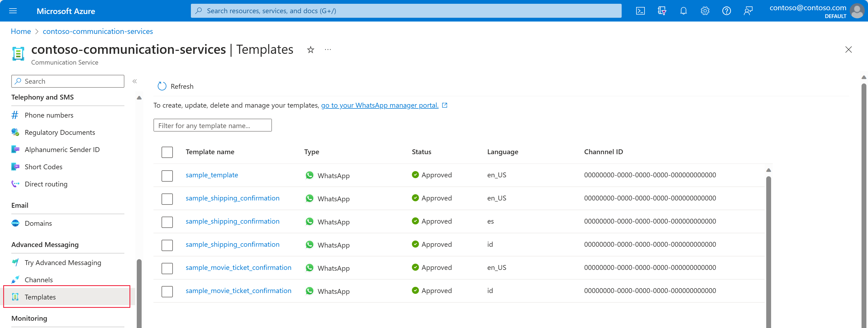The image size is (868, 328).
Task: Check the last sample_movie_ticket_confirmation row checkbox
Action: tap(167, 291)
